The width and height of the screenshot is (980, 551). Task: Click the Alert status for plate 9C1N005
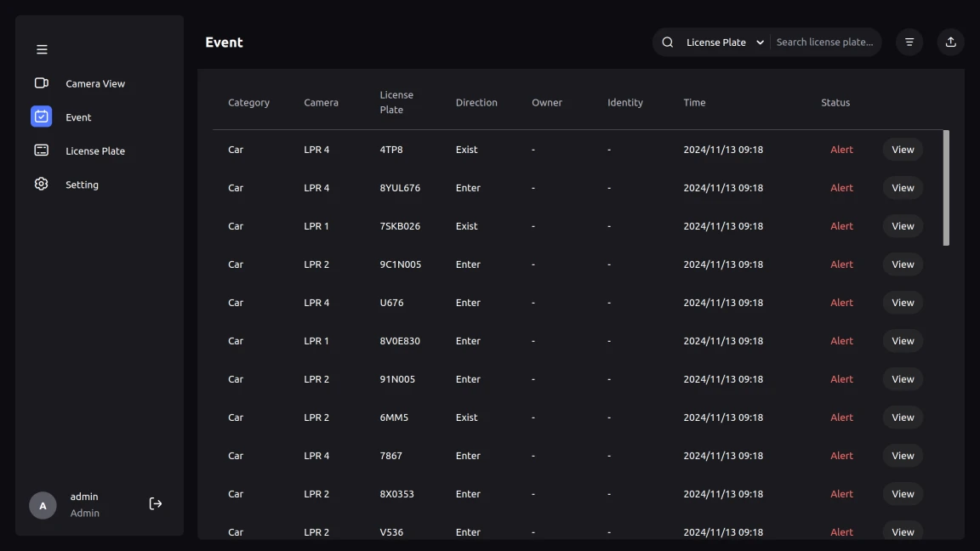click(841, 264)
